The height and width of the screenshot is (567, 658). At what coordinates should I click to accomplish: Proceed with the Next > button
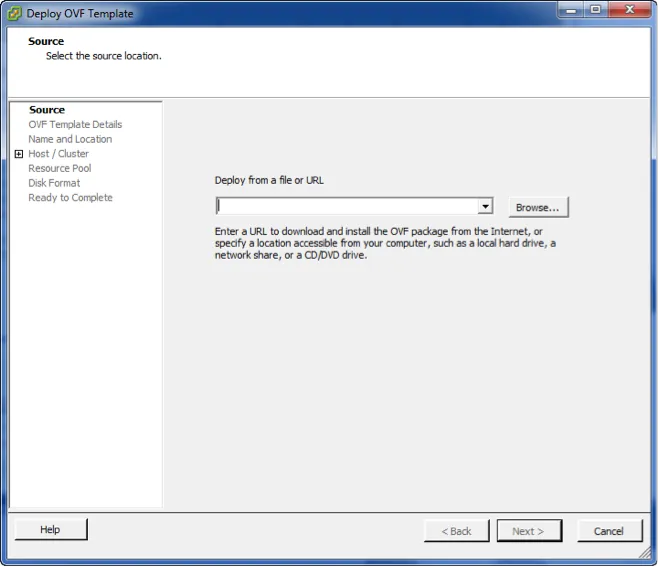[x=529, y=531]
